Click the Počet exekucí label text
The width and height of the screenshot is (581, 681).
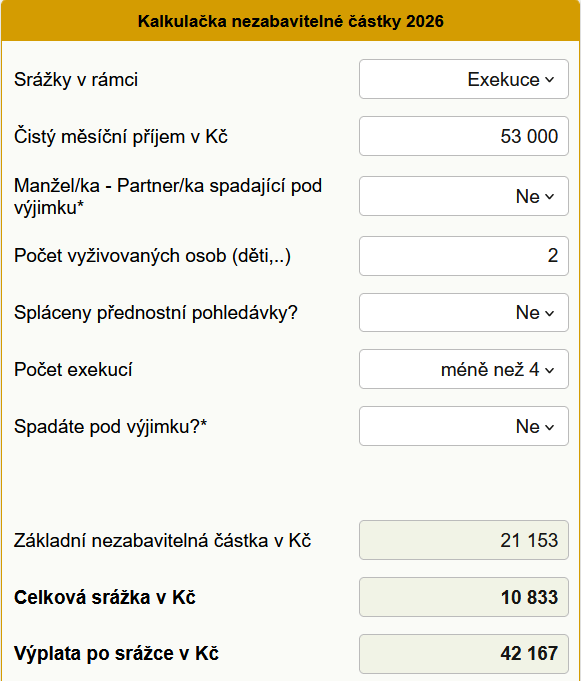pos(73,370)
